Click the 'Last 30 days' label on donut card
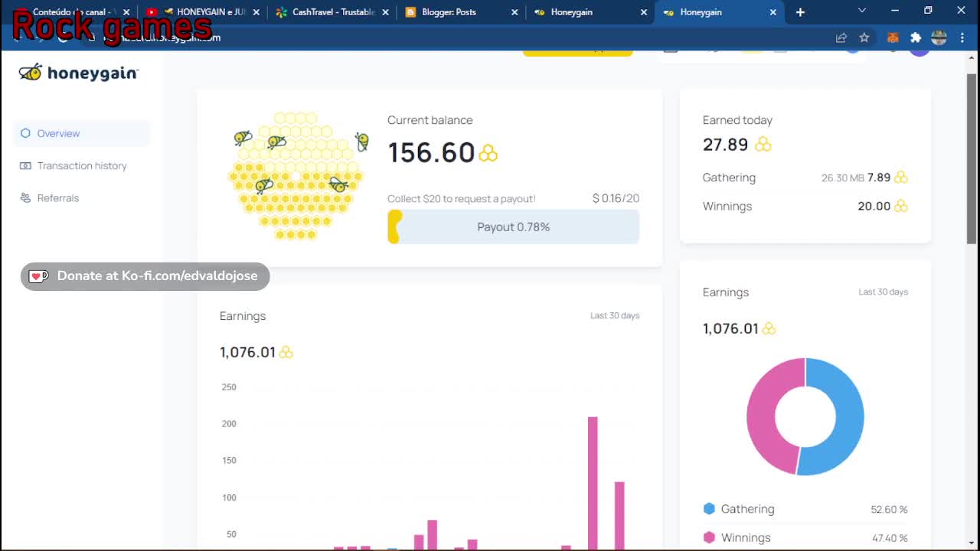Image resolution: width=980 pixels, height=551 pixels. (884, 292)
